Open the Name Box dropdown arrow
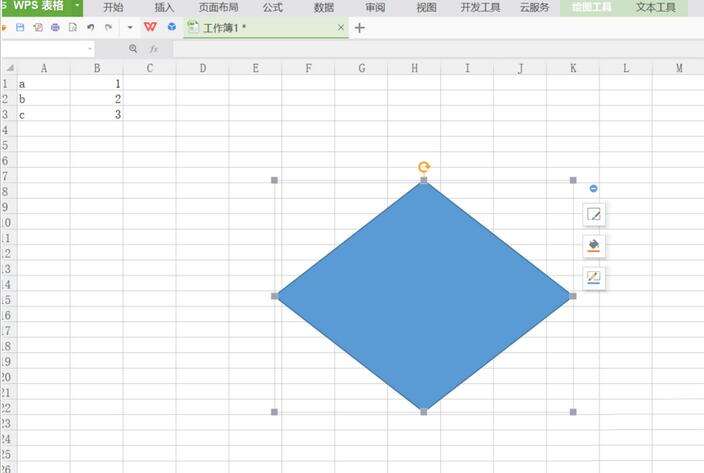The image size is (704, 473). coord(90,48)
